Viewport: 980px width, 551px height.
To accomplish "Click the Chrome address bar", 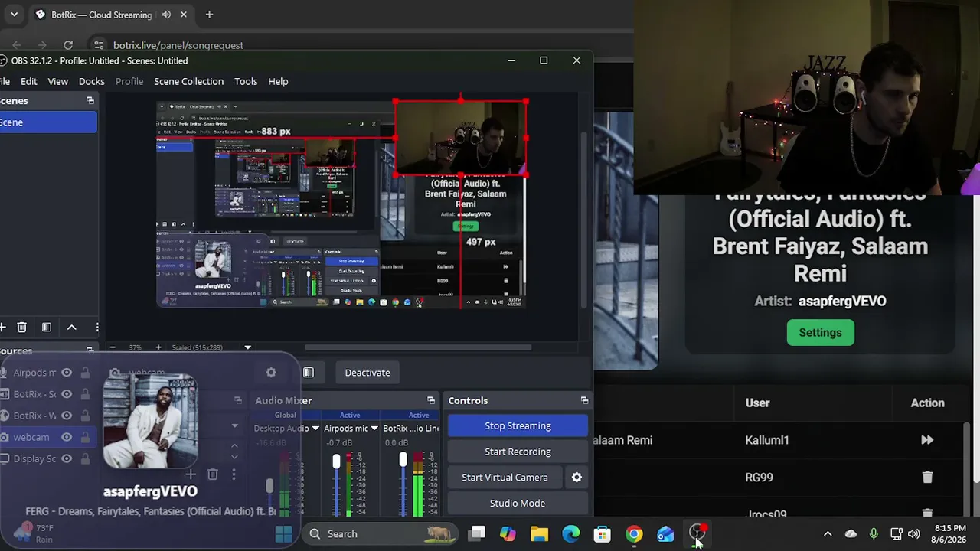I will 360,45.
